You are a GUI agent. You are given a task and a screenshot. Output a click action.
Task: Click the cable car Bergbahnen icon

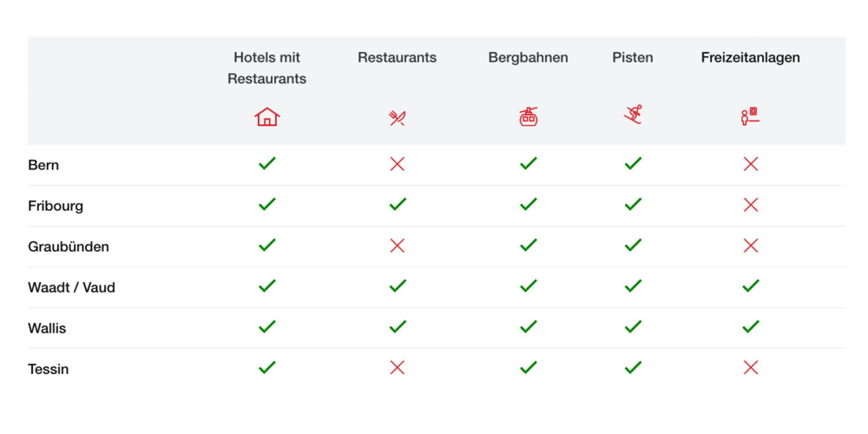tap(528, 117)
